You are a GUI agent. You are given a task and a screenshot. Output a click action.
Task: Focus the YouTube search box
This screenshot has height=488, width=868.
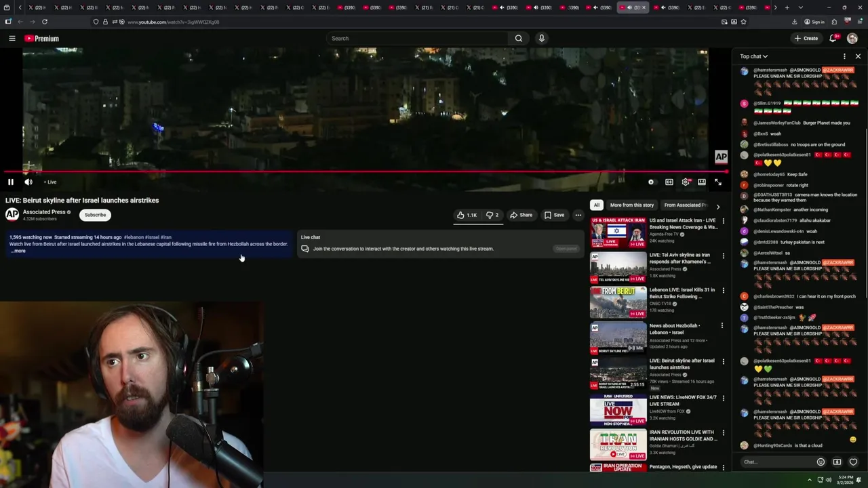(417, 38)
